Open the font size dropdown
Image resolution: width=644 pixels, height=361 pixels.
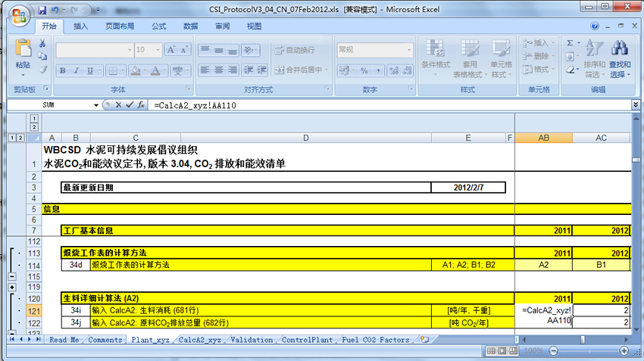point(158,50)
